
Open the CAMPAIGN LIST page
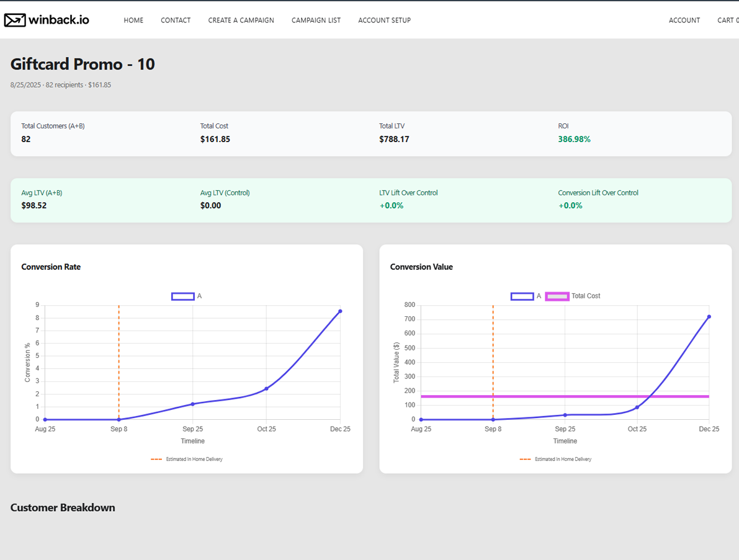pyautogui.click(x=316, y=20)
